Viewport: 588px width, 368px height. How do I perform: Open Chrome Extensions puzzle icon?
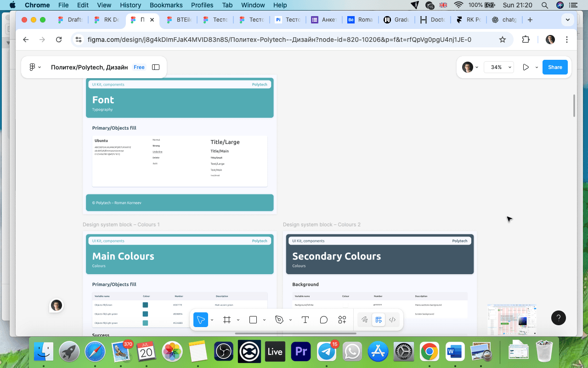526,40
